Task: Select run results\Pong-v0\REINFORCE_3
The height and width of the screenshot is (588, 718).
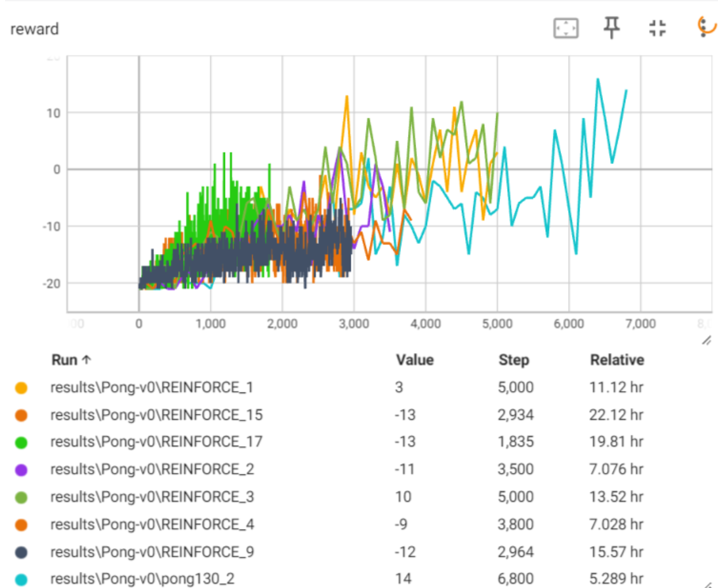Action: (152, 497)
